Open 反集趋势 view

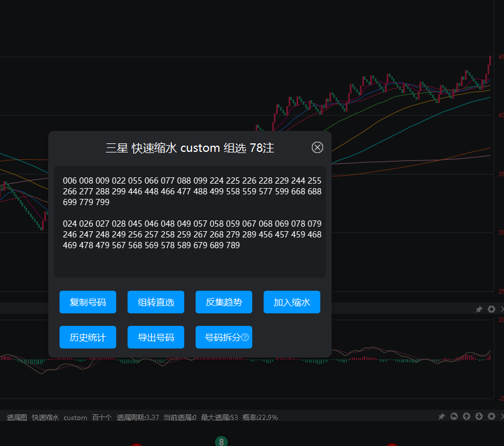(x=224, y=302)
